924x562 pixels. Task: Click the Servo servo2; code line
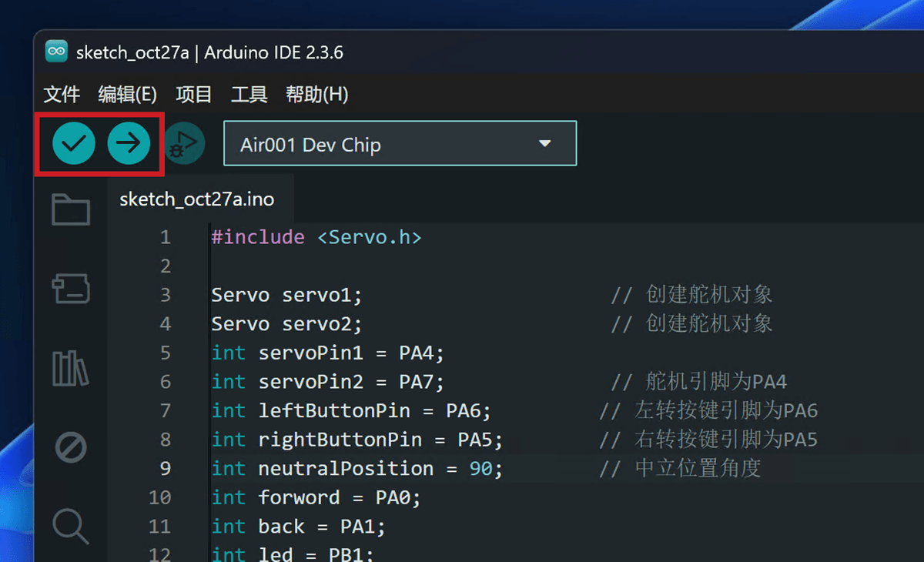pyautogui.click(x=286, y=323)
